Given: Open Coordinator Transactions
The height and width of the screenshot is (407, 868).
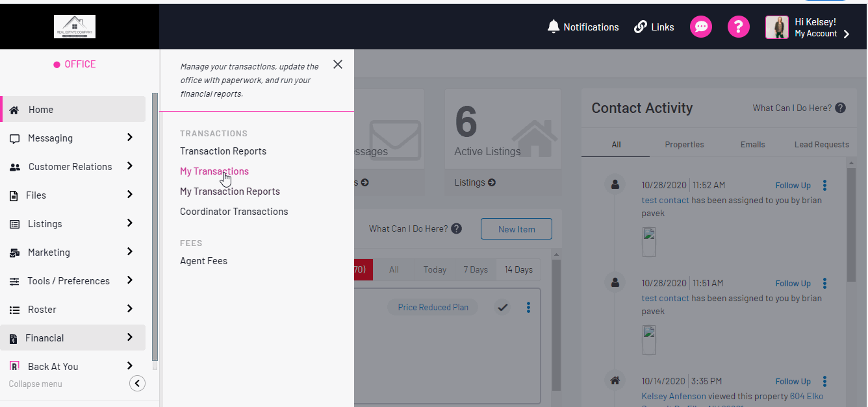Looking at the screenshot, I should point(234,212).
